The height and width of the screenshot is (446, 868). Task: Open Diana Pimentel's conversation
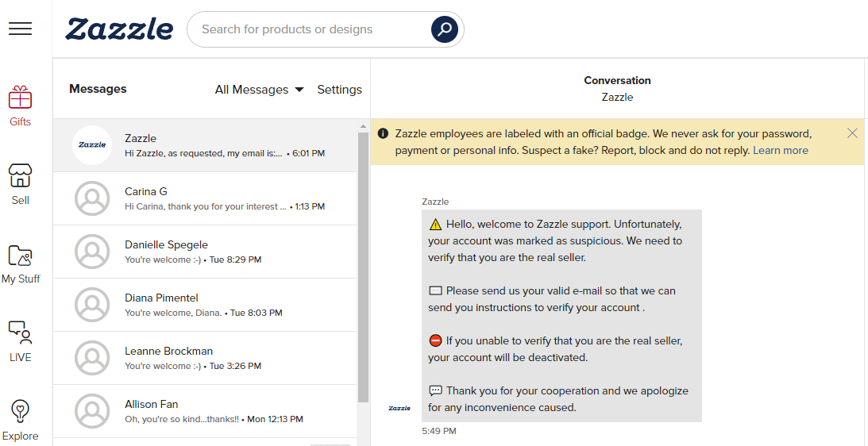(x=206, y=305)
